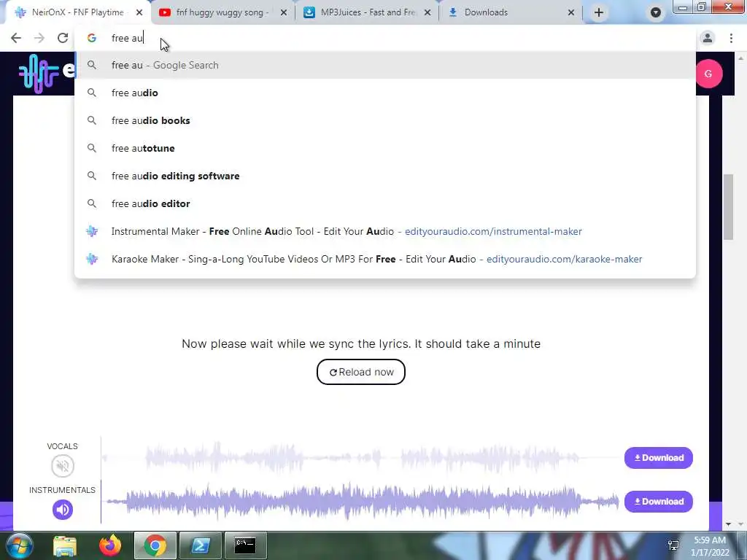Open the Karaoke Maker edityouraudio suggestion
Image resolution: width=747 pixels, height=560 pixels.
coord(385,259)
